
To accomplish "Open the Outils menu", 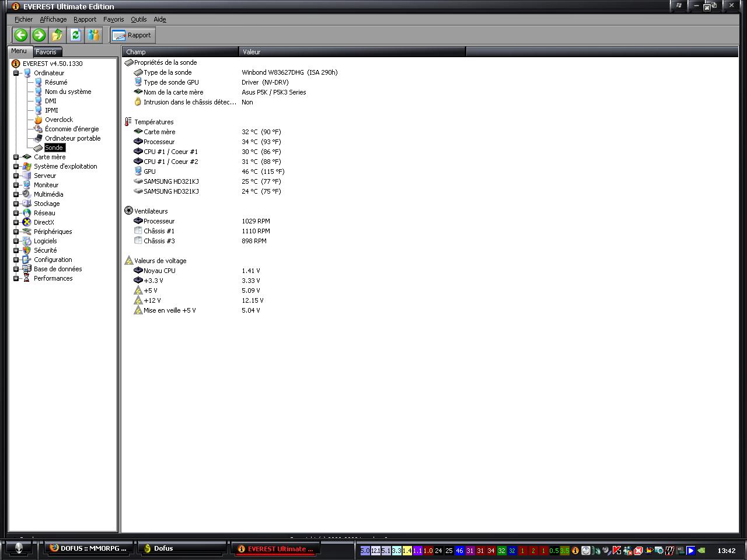I will pyautogui.click(x=139, y=19).
